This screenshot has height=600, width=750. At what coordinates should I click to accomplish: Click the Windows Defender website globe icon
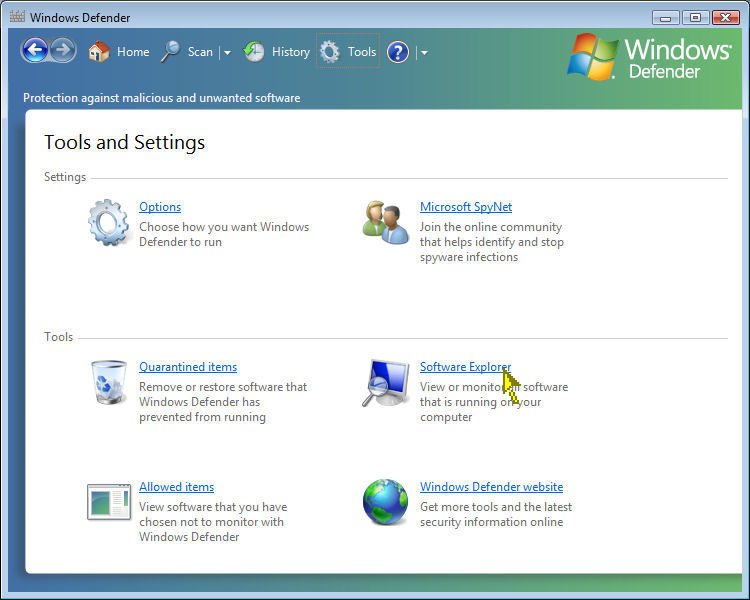pyautogui.click(x=386, y=502)
